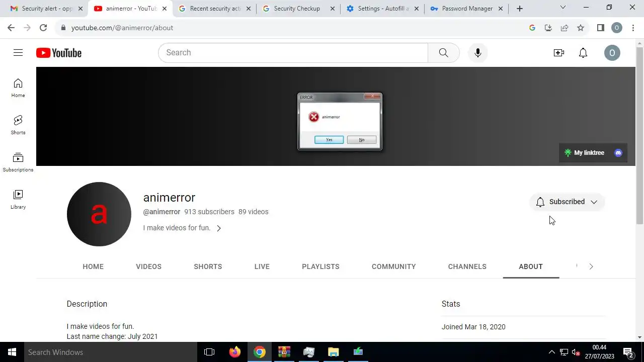Open the HOME channel tab
Screen dimensions: 644x362
(93, 266)
